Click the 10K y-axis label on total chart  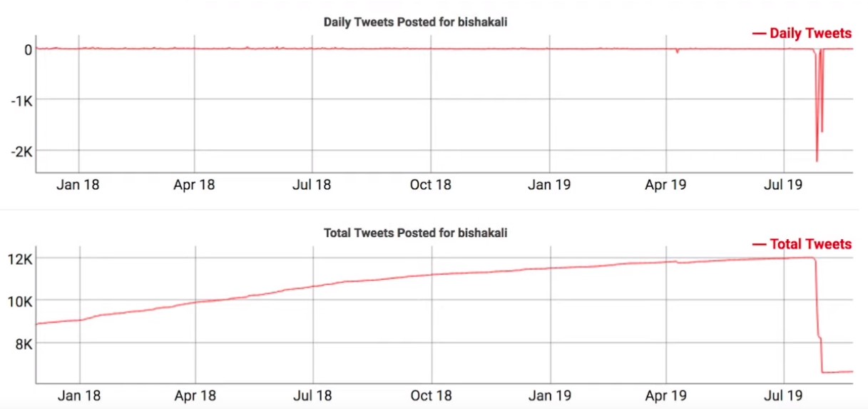pos(20,301)
